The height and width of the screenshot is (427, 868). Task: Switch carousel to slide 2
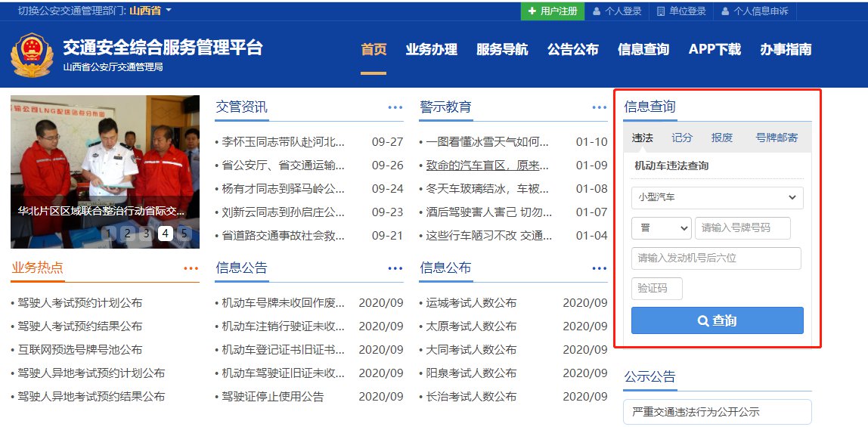click(x=127, y=234)
